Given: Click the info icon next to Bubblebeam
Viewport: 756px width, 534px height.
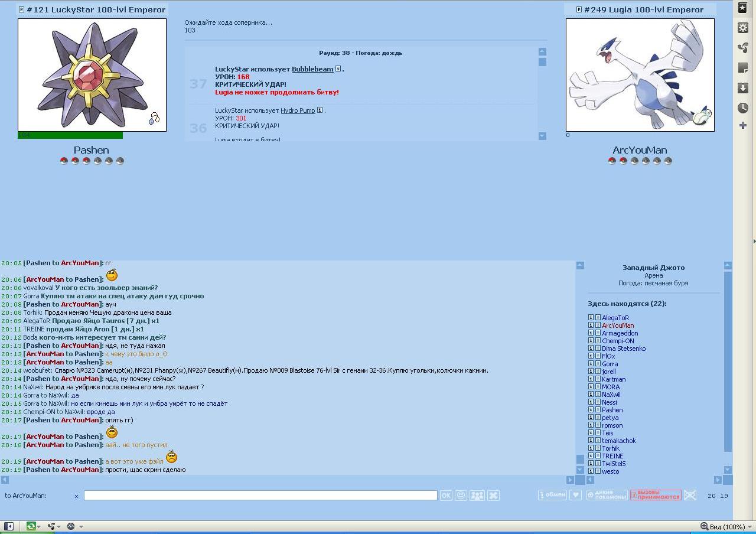Looking at the screenshot, I should point(338,69).
